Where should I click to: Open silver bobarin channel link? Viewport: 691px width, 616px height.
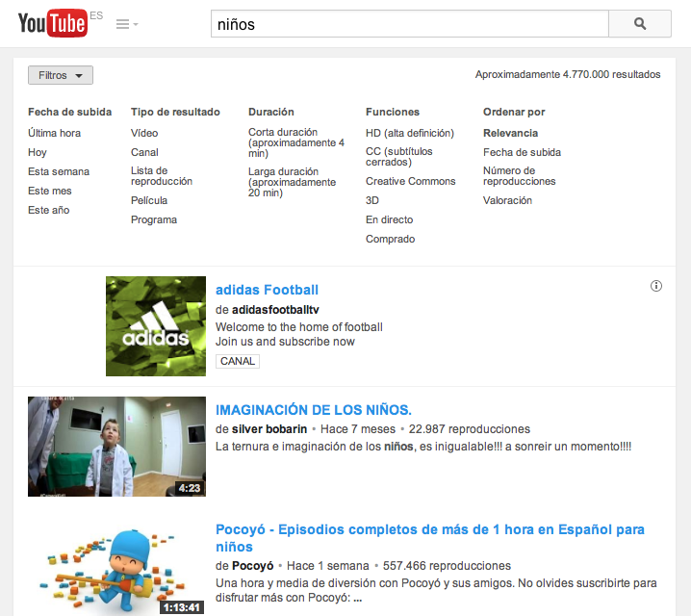click(x=269, y=429)
